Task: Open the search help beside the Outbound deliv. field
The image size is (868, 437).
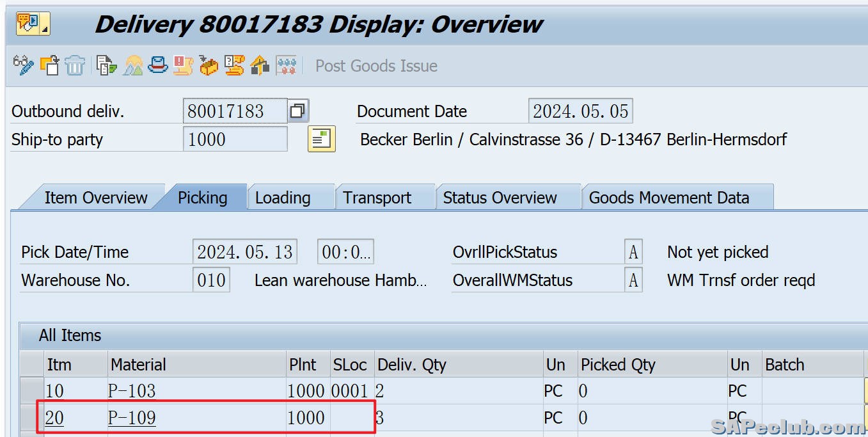Action: pos(297,111)
